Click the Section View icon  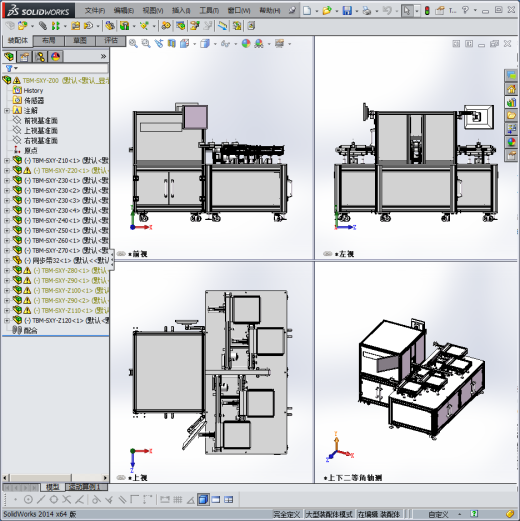(172, 43)
